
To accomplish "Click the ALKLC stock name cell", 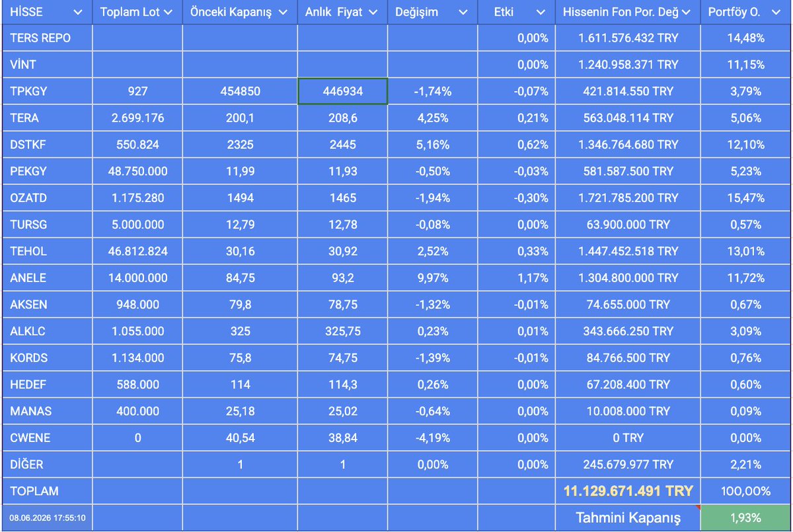I will [x=46, y=331].
